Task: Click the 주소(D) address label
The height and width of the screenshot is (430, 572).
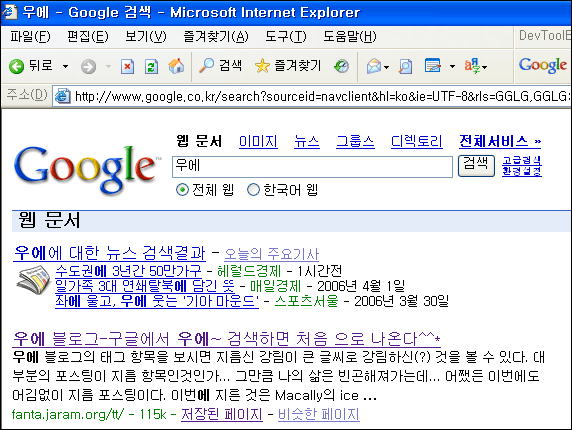Action: point(27,95)
